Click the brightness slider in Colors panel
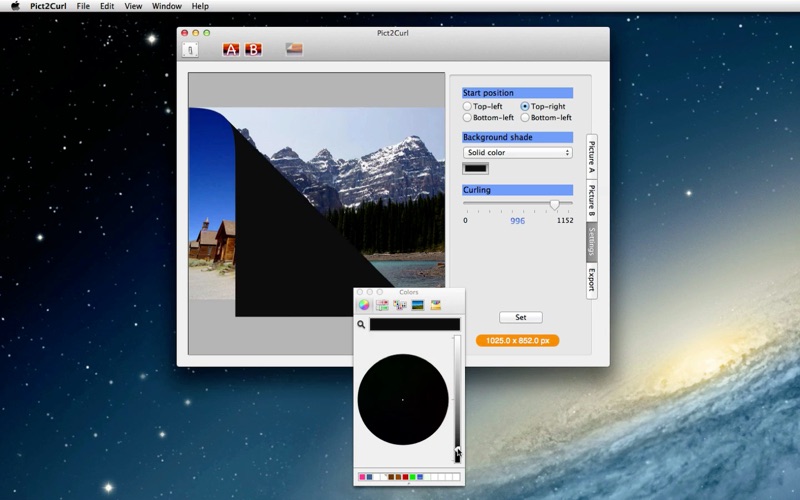Viewport: 800px width, 500px height. coord(457,399)
